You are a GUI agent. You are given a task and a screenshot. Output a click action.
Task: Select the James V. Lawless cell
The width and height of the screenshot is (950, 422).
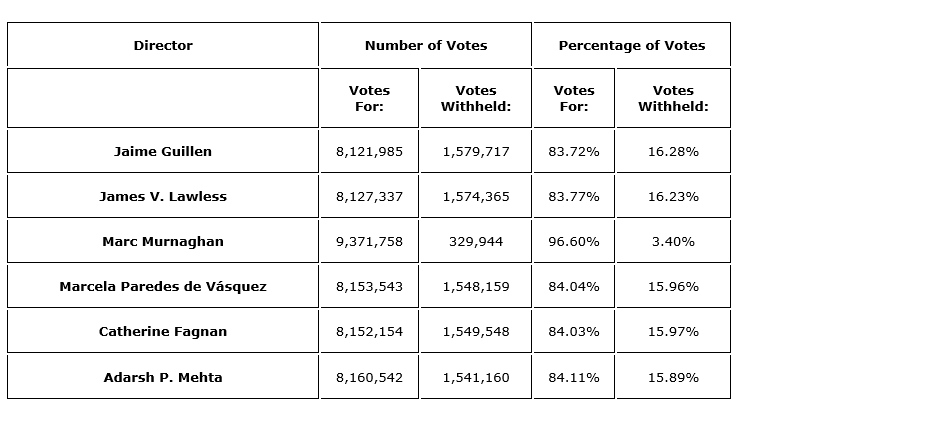tap(163, 196)
